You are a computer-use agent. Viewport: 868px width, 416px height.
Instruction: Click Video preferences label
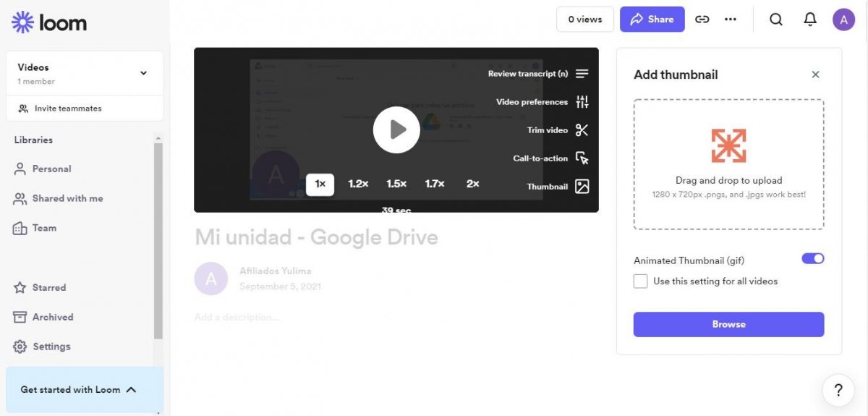pyautogui.click(x=532, y=102)
